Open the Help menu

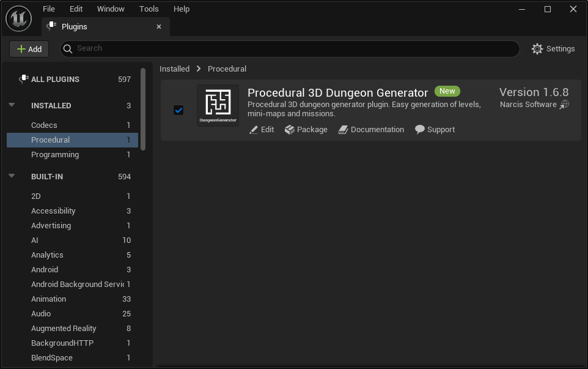[x=182, y=9]
